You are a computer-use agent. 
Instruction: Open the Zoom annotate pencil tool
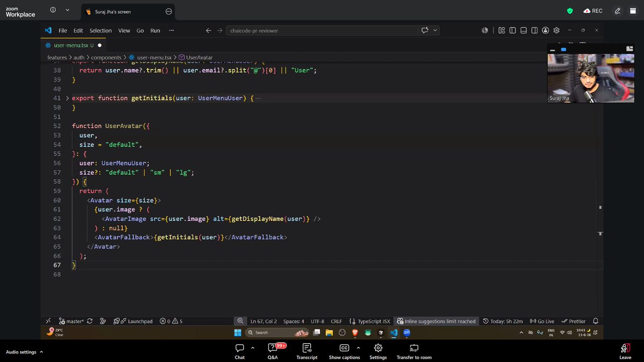(x=618, y=11)
